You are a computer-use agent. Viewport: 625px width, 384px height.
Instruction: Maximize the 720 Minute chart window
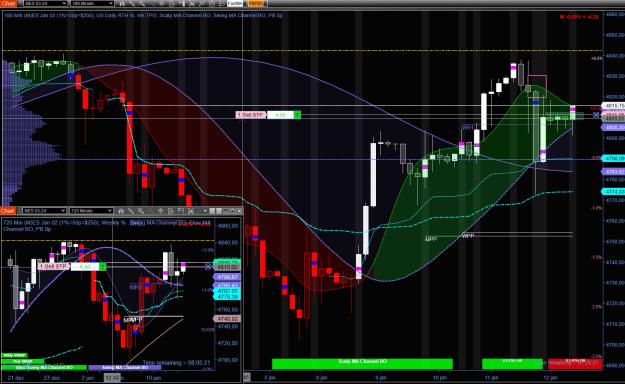click(232, 211)
